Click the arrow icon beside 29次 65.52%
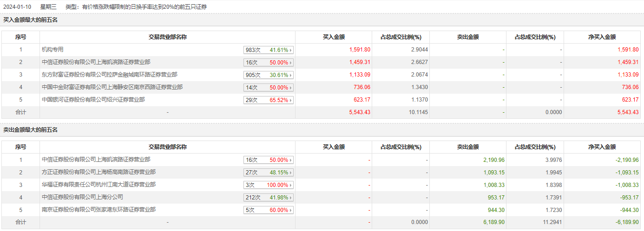The width and height of the screenshot is (644, 231). pos(291,100)
